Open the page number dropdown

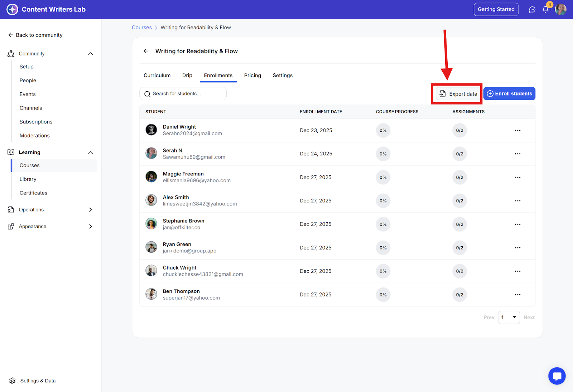pos(509,318)
